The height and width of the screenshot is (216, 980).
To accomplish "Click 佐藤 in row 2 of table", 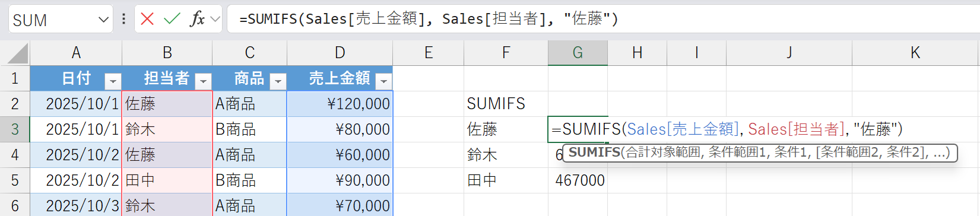I will coord(167,104).
